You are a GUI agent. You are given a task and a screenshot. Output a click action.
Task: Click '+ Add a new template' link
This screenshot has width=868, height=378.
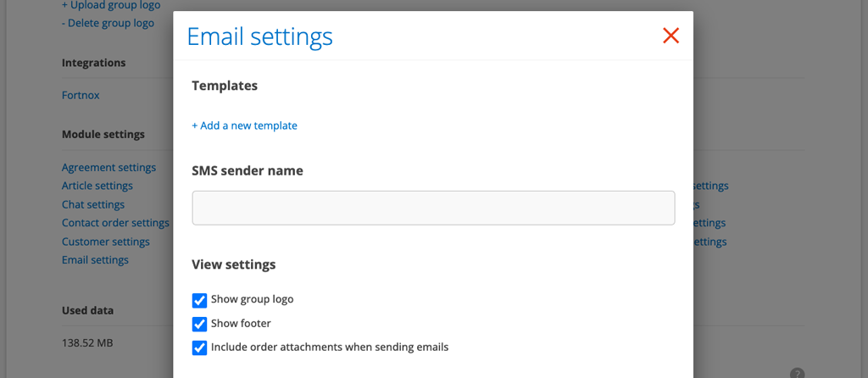pyautogui.click(x=244, y=125)
